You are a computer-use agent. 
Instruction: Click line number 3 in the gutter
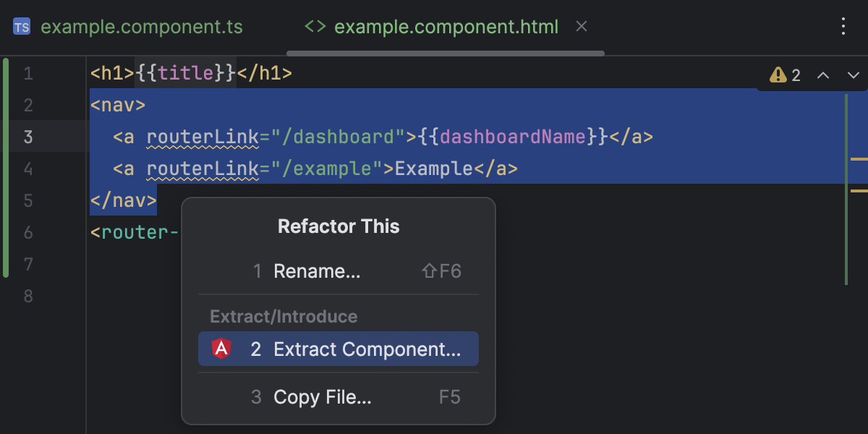(28, 137)
